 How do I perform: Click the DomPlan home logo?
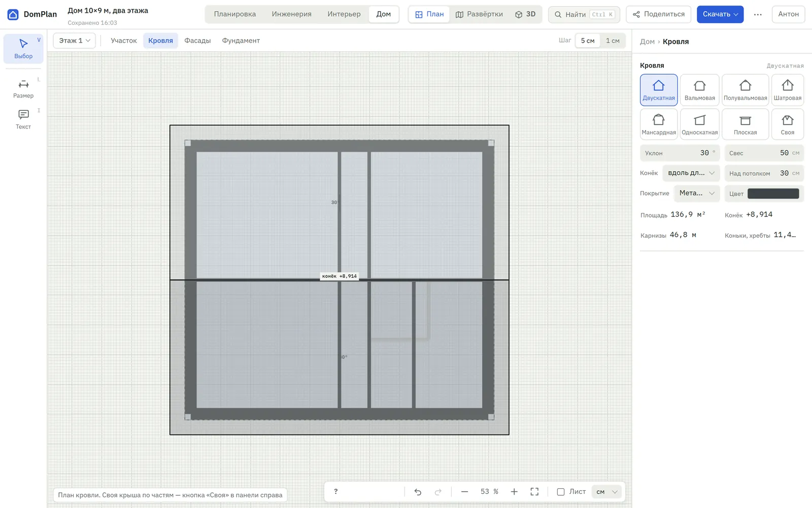tap(32, 14)
